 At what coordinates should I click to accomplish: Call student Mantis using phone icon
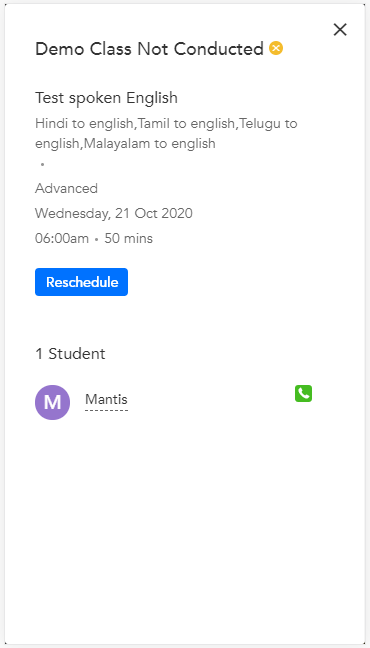pyautogui.click(x=303, y=393)
